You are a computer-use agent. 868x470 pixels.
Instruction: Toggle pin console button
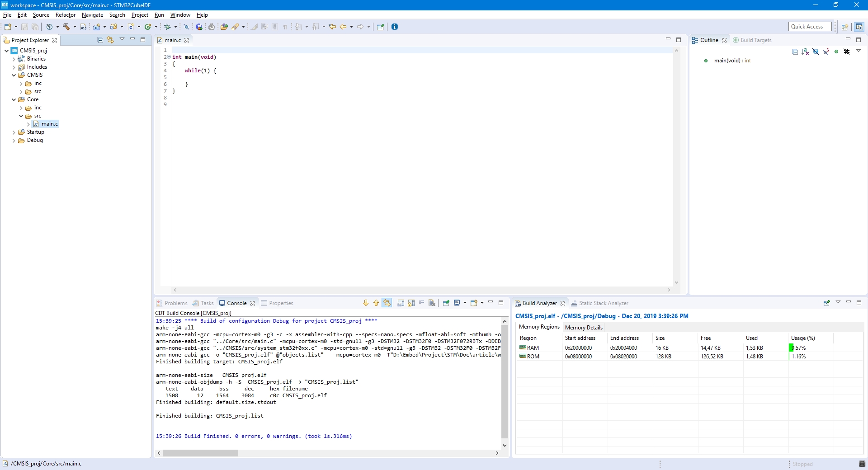446,303
